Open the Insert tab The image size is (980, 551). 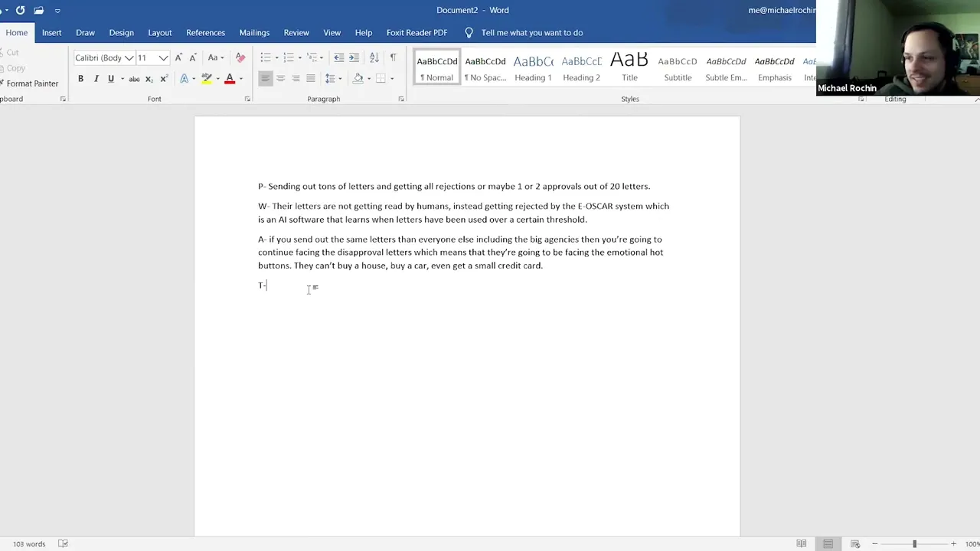tap(52, 33)
